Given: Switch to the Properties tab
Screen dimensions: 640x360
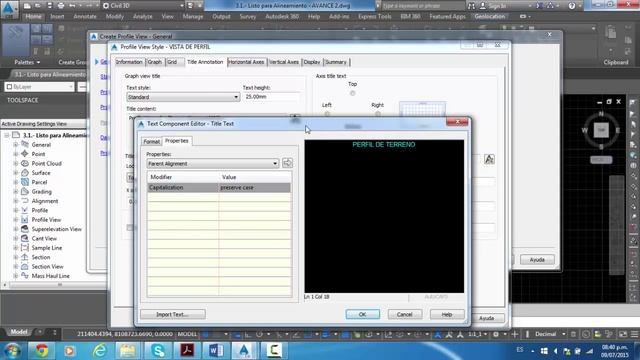Looking at the screenshot, I should 177,141.
